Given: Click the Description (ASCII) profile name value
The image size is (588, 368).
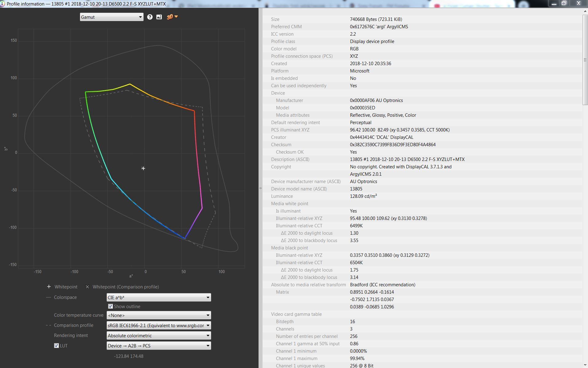Looking at the screenshot, I should [407, 159].
